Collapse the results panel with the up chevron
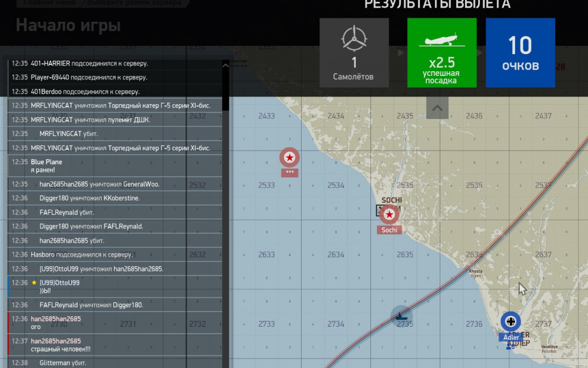 437,108
